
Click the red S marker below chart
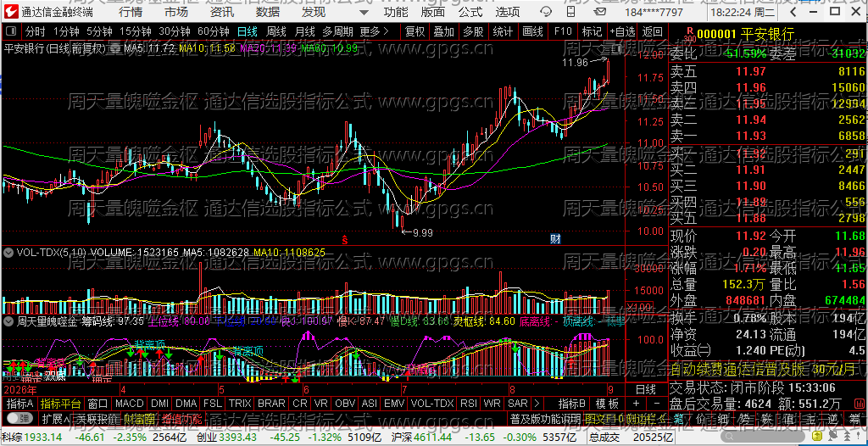(344, 240)
